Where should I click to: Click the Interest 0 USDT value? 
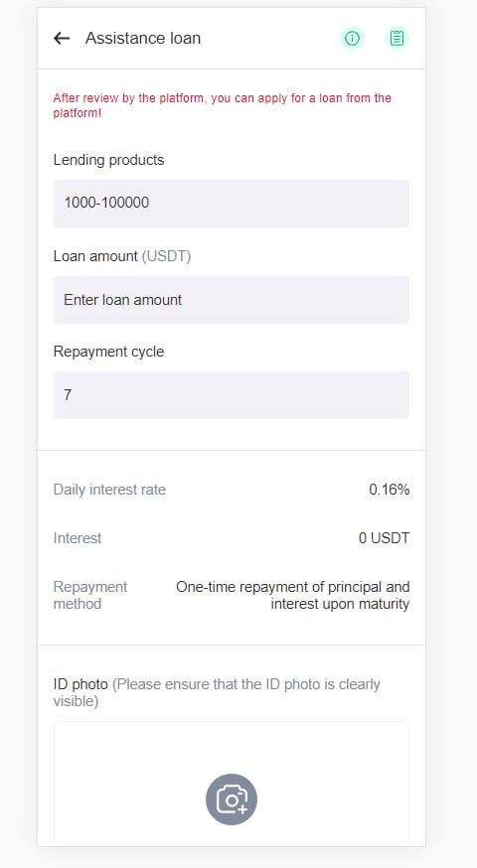coord(384,538)
